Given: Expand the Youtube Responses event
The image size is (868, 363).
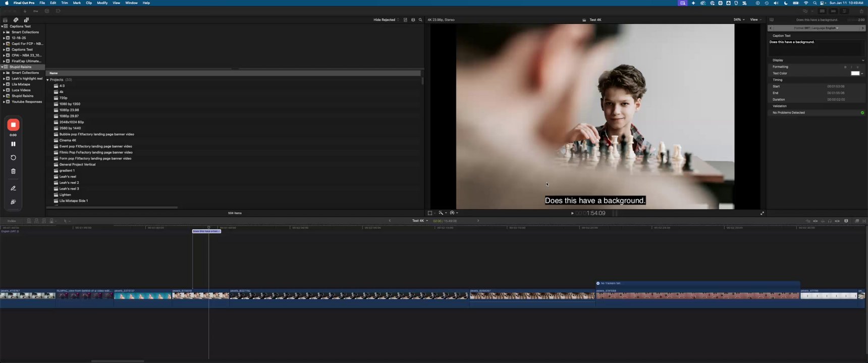Looking at the screenshot, I should point(4,102).
